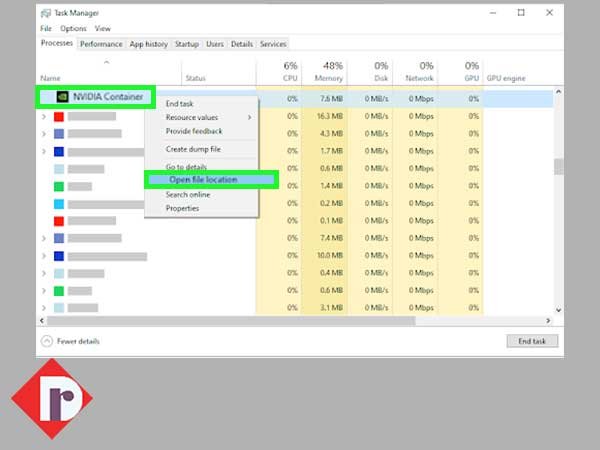Close the Task Manager window

click(549, 13)
